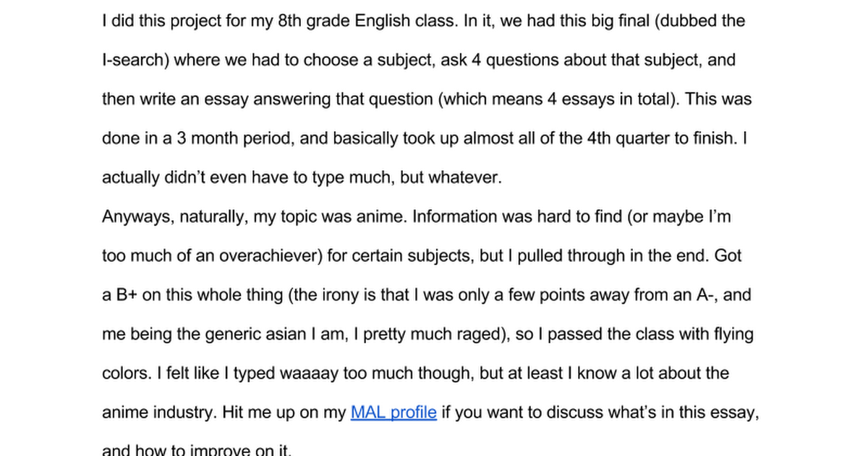Place cursor on "8th" in first line
The width and height of the screenshot is (868, 456).
coord(290,21)
